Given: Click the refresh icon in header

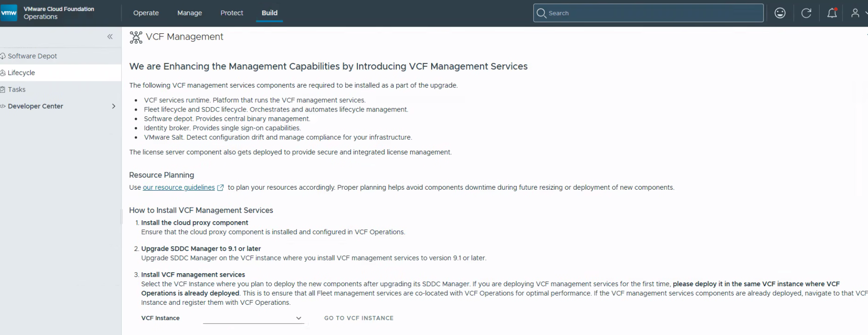Looking at the screenshot, I should pos(806,13).
